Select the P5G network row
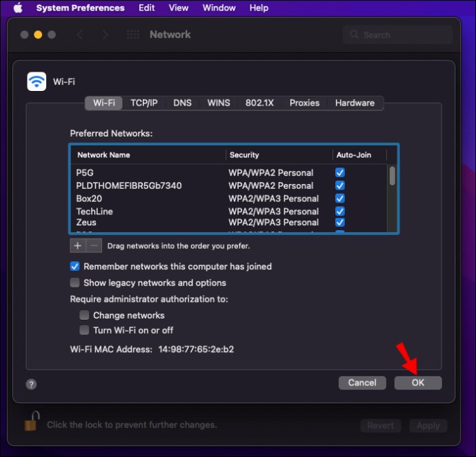 click(x=229, y=172)
